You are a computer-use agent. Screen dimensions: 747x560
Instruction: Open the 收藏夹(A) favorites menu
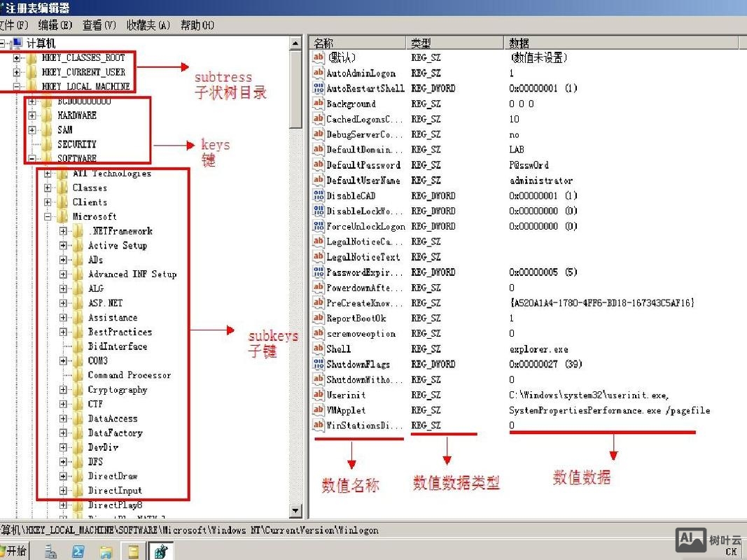[x=148, y=25]
